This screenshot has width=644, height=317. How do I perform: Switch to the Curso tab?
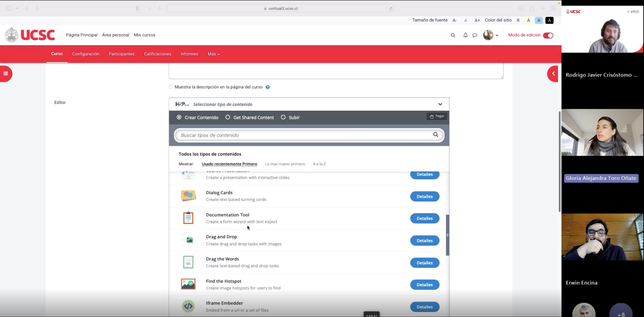click(57, 54)
